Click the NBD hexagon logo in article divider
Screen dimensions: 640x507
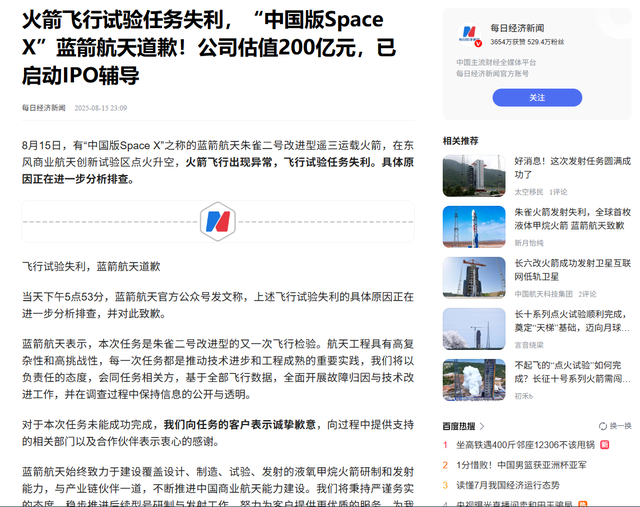point(218,221)
